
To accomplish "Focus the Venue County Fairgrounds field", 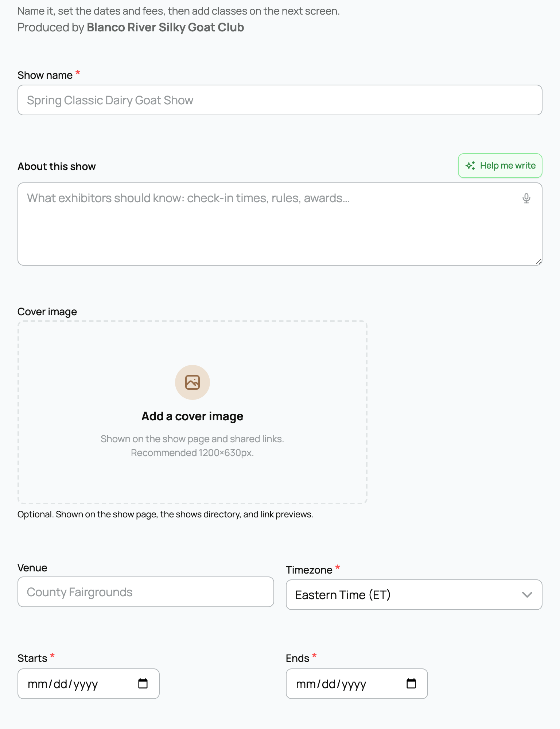I will pos(146,592).
